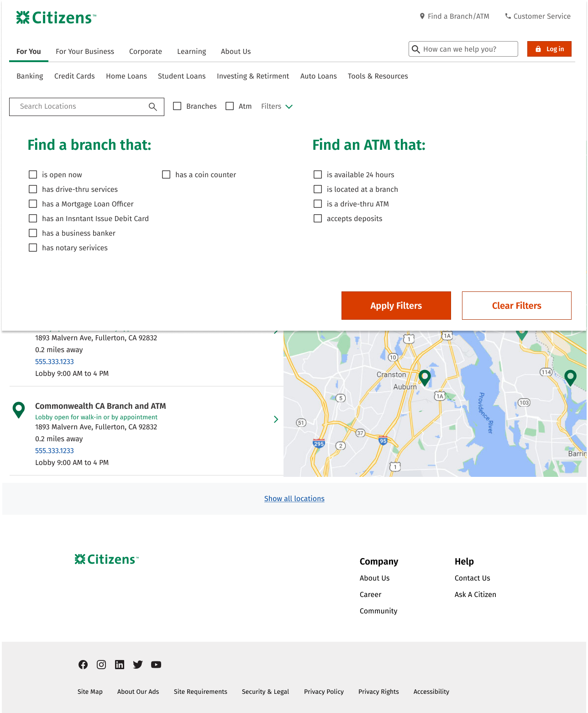
Task: Toggle the 'accepts deposits' ATM checkbox
Action: pyautogui.click(x=318, y=218)
